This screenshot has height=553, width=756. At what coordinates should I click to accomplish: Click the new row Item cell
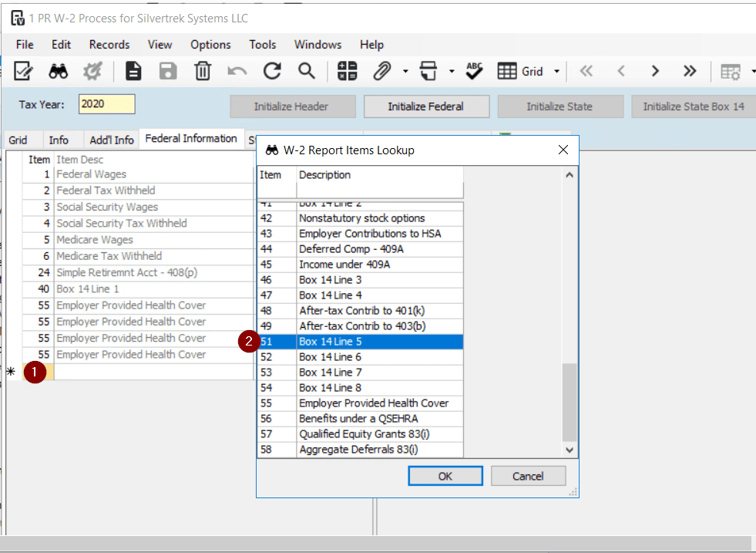coord(38,372)
